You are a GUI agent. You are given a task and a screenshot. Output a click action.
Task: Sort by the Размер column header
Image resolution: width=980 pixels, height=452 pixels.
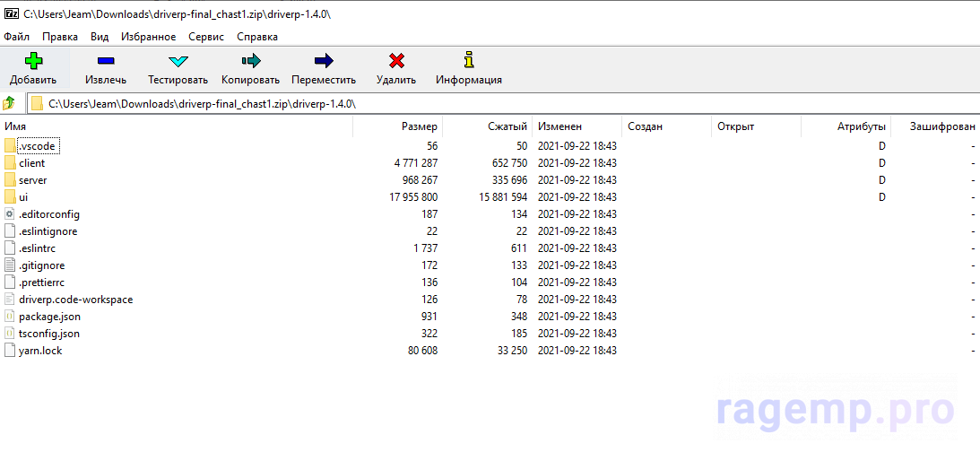click(419, 126)
